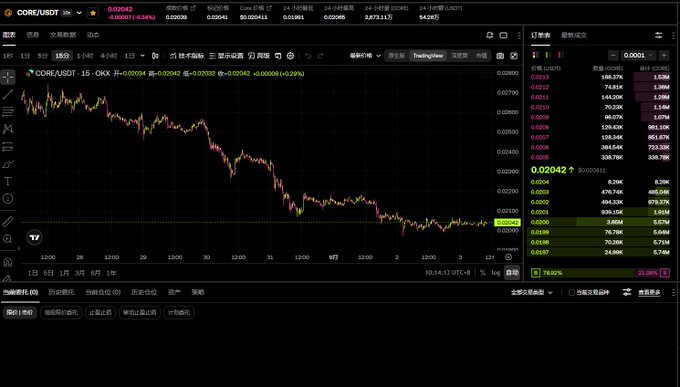The image size is (680, 387).
Task: Select the 1小时 timeframe
Action: 85,56
